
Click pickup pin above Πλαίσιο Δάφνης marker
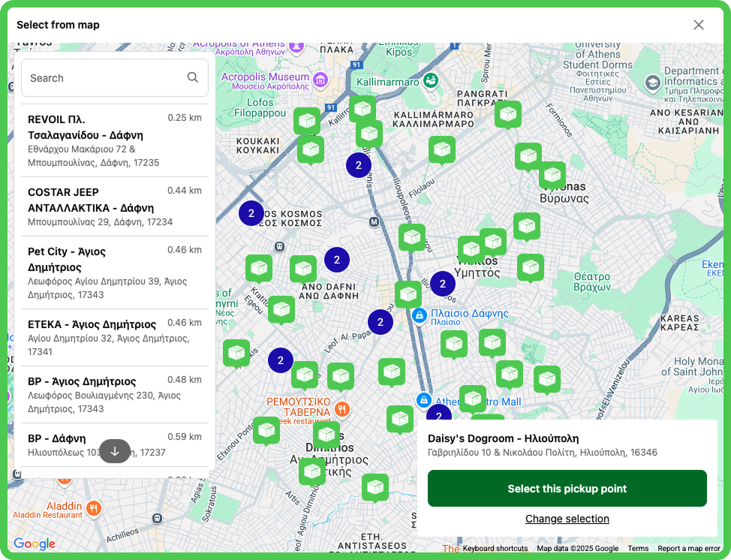pyautogui.click(x=408, y=295)
